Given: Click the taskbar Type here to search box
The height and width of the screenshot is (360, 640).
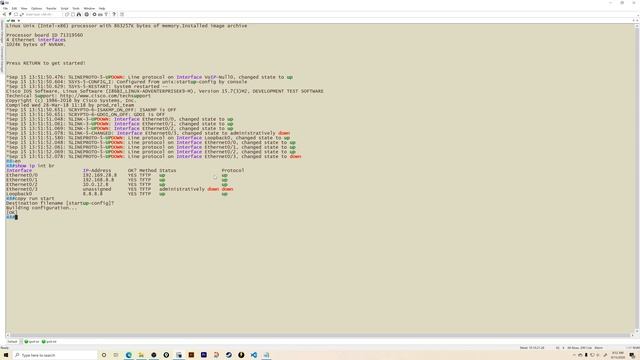Looking at the screenshot, I should point(55,355).
